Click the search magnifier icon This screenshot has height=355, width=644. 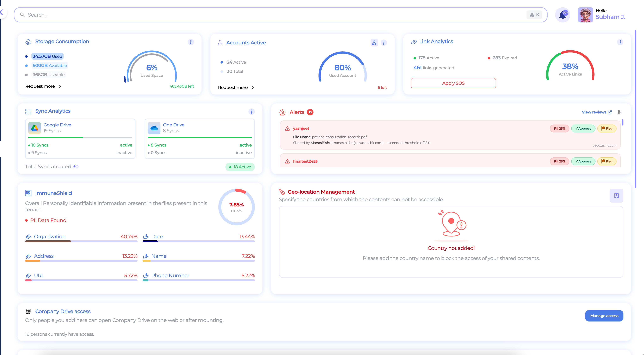pyautogui.click(x=22, y=15)
